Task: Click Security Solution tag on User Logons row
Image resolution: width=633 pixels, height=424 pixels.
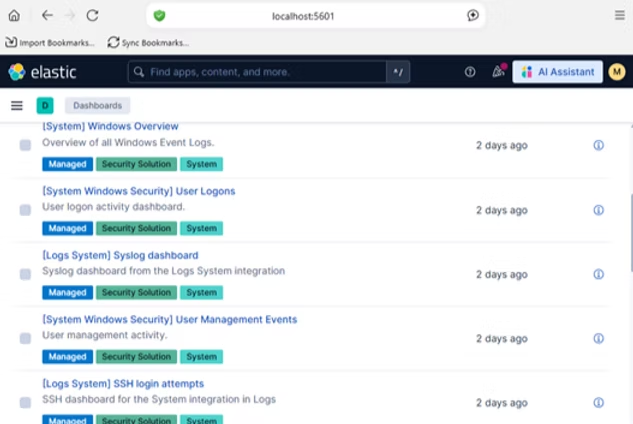Action: (136, 228)
